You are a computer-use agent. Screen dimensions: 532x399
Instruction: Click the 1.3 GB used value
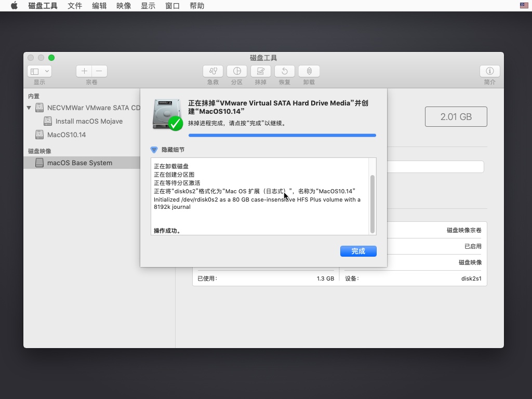[325, 278]
